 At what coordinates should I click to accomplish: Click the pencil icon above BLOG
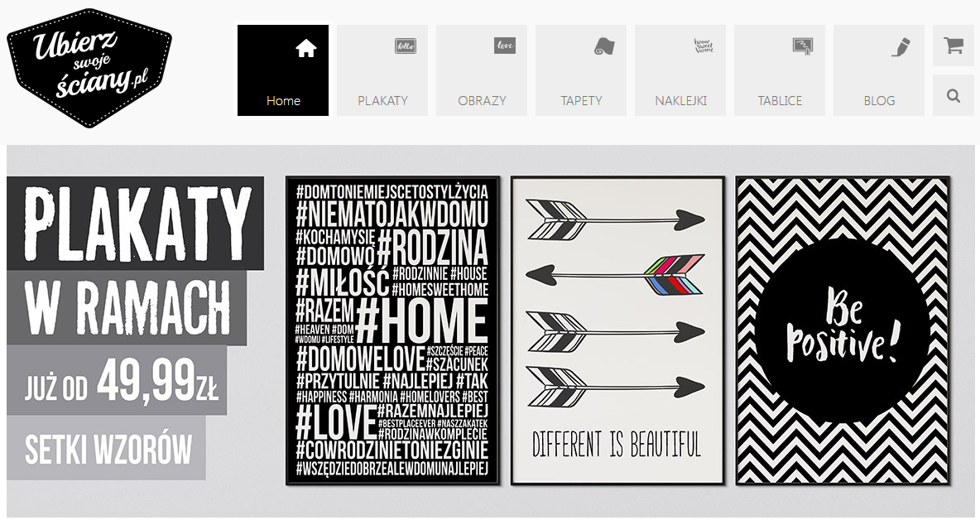click(901, 47)
